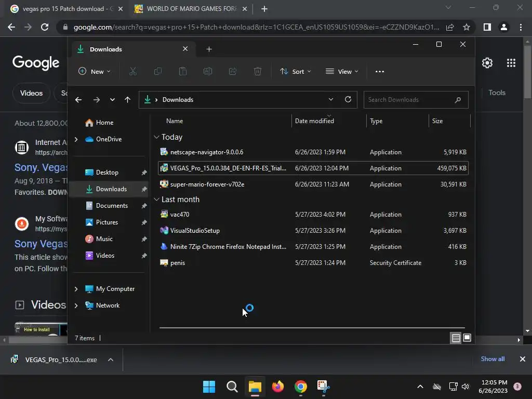The width and height of the screenshot is (532, 399).
Task: Open Firefox from the taskbar
Action: 278,387
